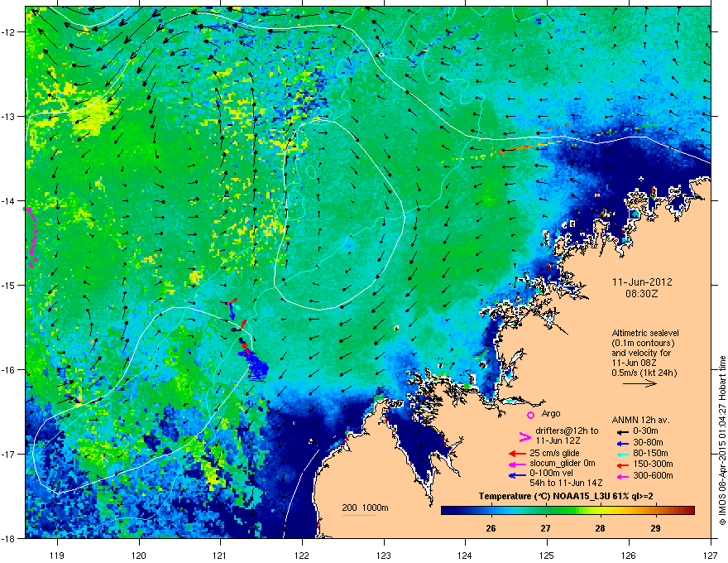Click the '127' longitude axis label
The image size is (728, 563).
tap(711, 555)
